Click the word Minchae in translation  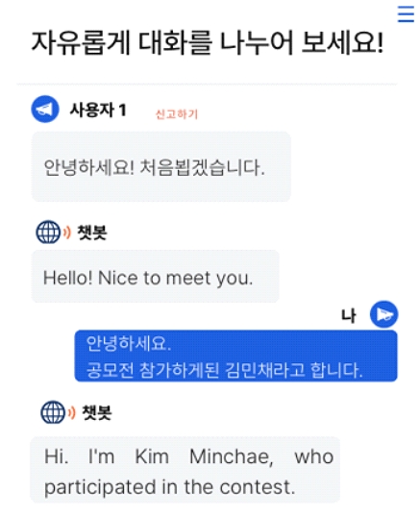pos(231,456)
